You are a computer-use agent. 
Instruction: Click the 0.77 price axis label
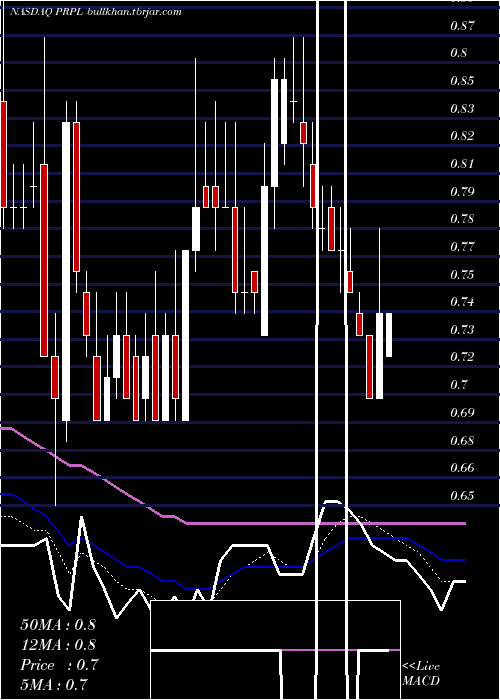pos(462,246)
